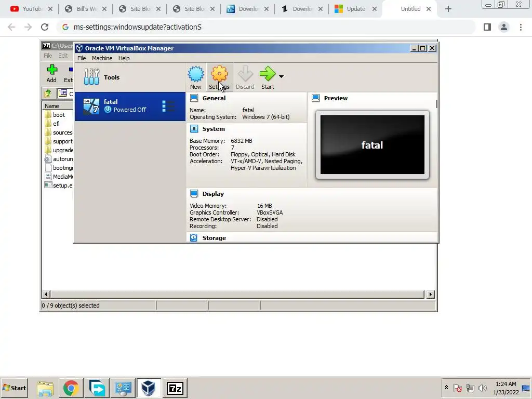
Task: Open the 7-Zip File menu
Action: click(48, 56)
